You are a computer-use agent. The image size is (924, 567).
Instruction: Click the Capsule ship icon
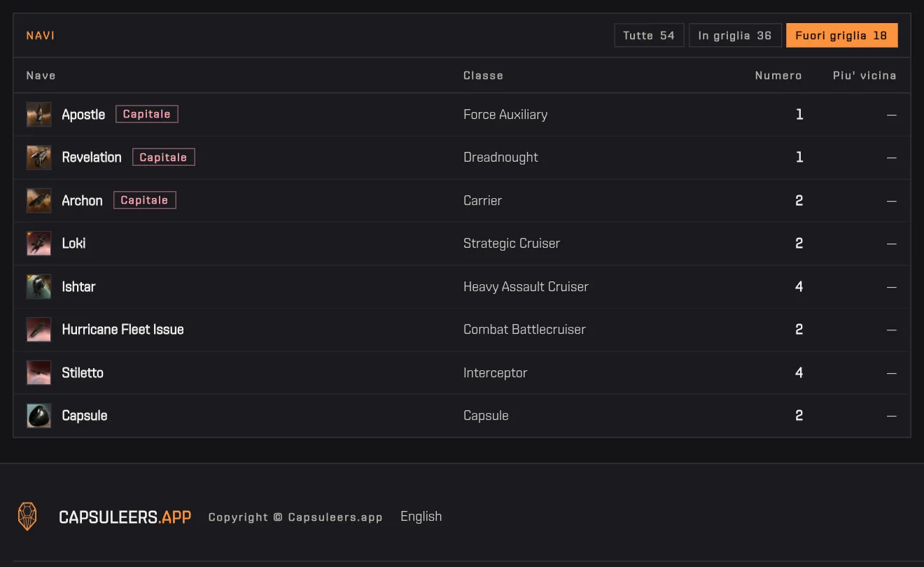pos(38,416)
